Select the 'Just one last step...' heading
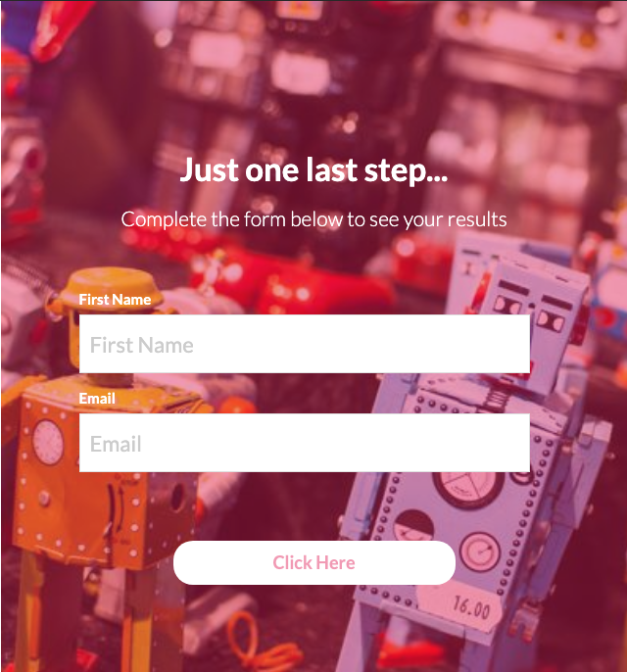627x672 pixels. pos(313,171)
